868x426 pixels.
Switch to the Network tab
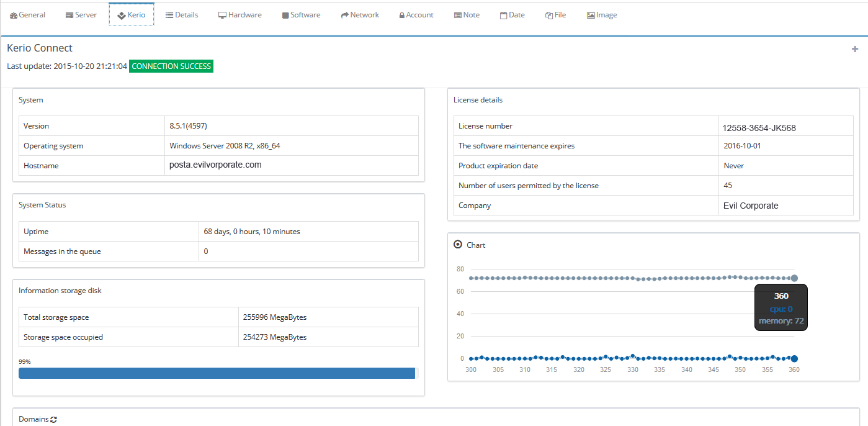(x=360, y=15)
